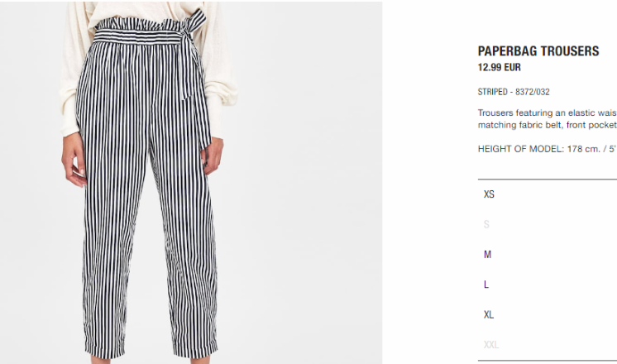Click the 8372/032 reference number
617x364 pixels.
click(533, 92)
